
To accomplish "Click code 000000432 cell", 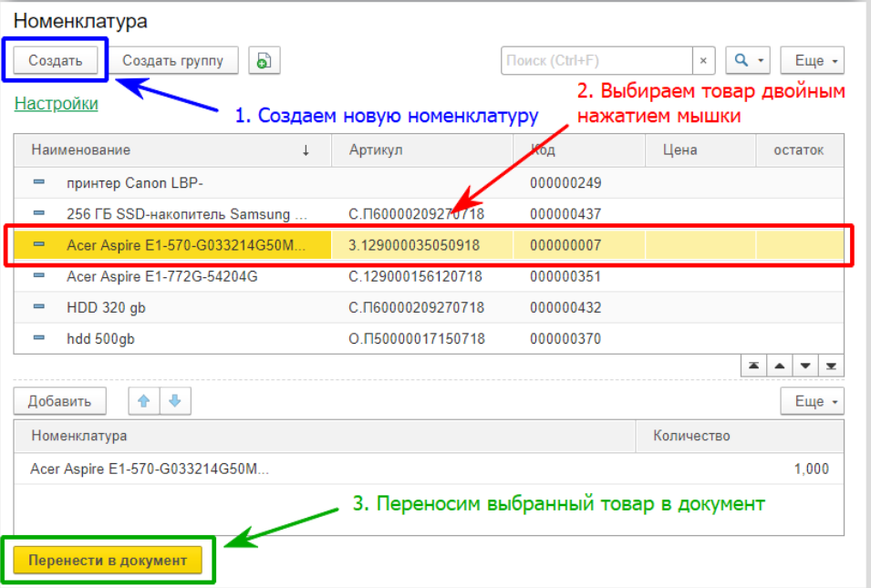I will coord(579,307).
